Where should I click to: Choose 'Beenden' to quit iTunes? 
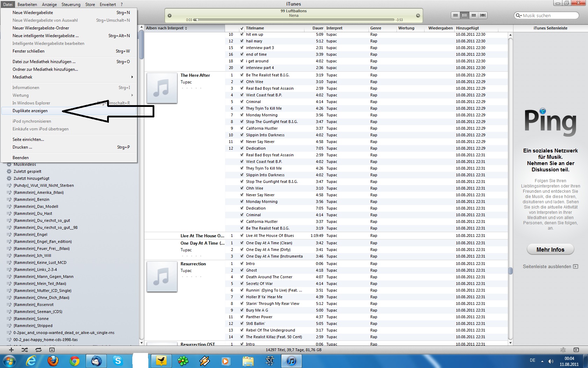[x=69, y=158]
